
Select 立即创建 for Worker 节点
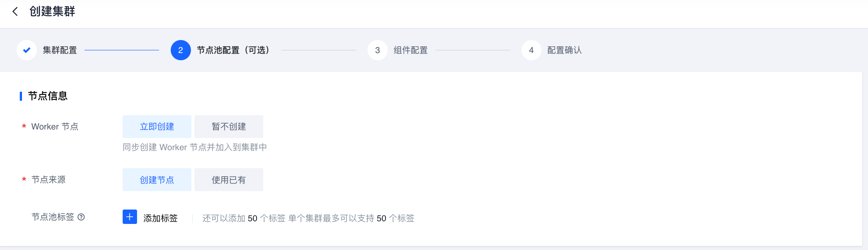coord(157,127)
